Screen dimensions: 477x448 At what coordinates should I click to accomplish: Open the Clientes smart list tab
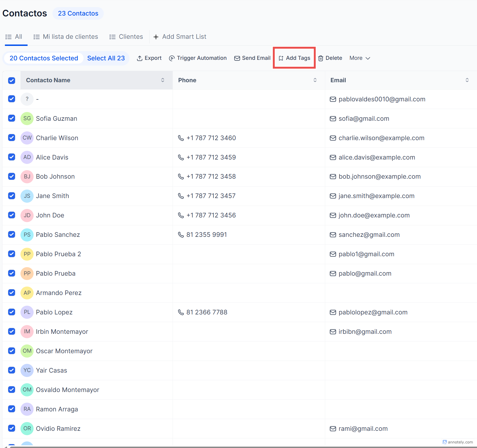[x=126, y=37]
